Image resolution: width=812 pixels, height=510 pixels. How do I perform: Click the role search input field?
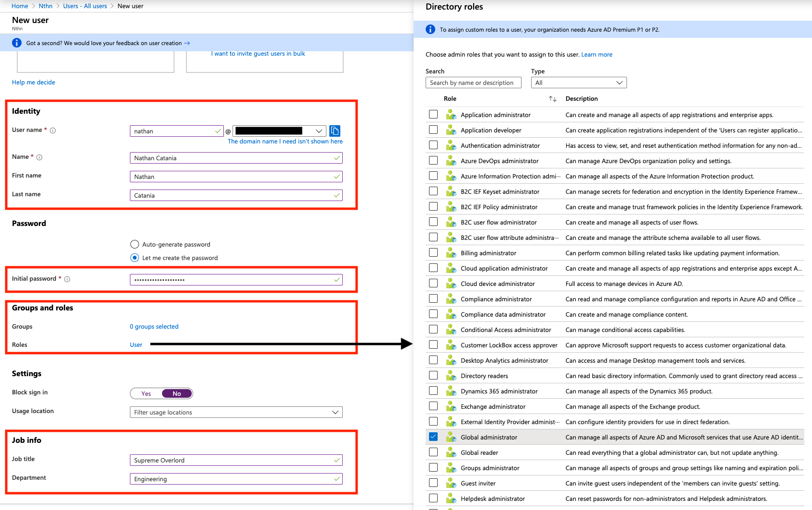473,83
